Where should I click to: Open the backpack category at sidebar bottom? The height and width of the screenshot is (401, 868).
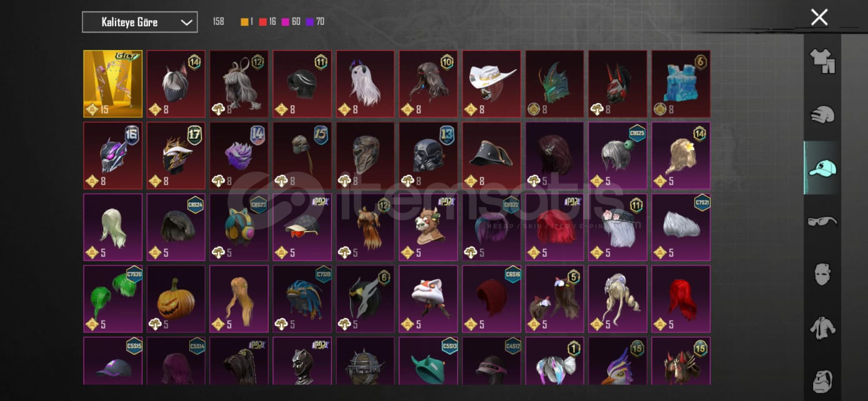pos(822,380)
